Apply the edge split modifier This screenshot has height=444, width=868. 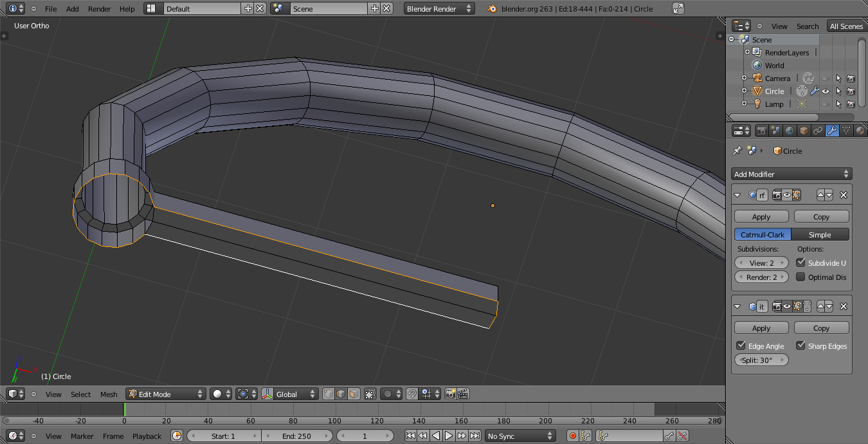pyautogui.click(x=761, y=328)
